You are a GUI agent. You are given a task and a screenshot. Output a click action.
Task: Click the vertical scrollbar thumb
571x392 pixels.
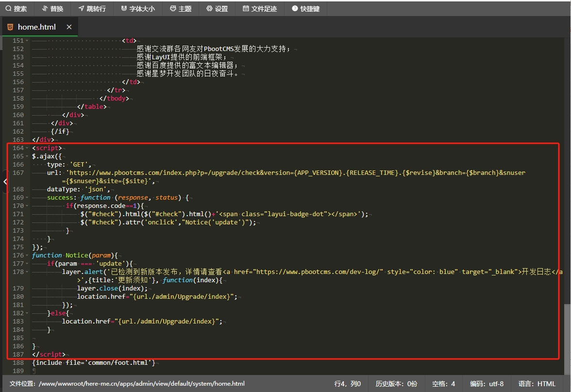coord(567,339)
